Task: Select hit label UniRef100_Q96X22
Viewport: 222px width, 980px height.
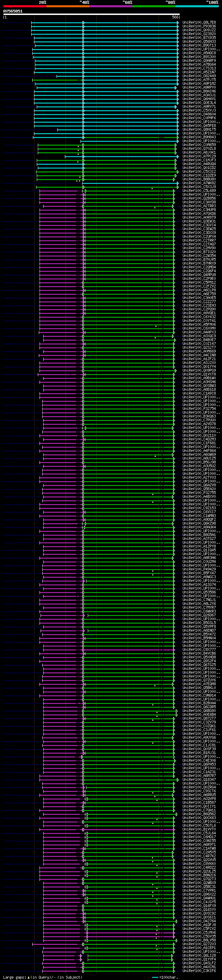Action: [199, 894]
